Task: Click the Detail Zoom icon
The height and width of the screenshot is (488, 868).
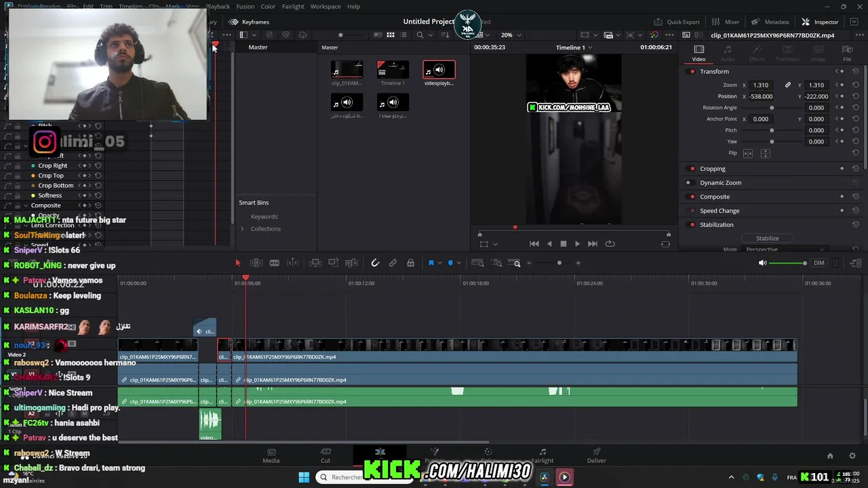Action: click(x=498, y=263)
